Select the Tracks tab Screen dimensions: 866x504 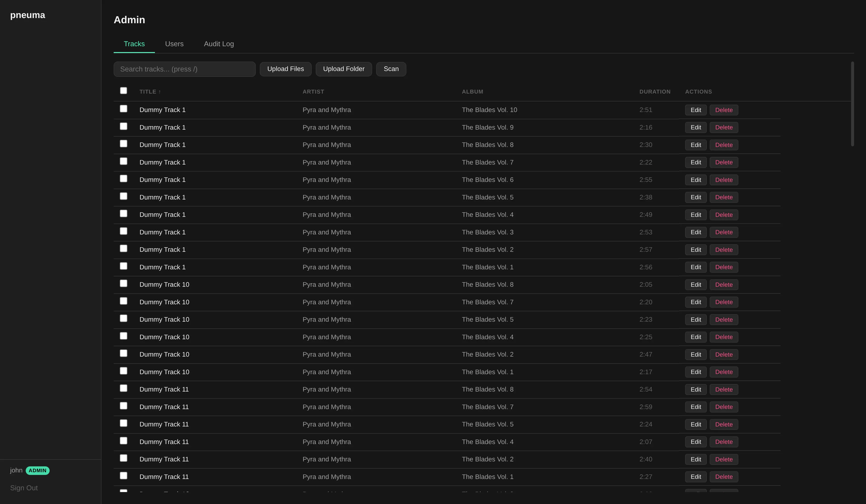tap(134, 44)
